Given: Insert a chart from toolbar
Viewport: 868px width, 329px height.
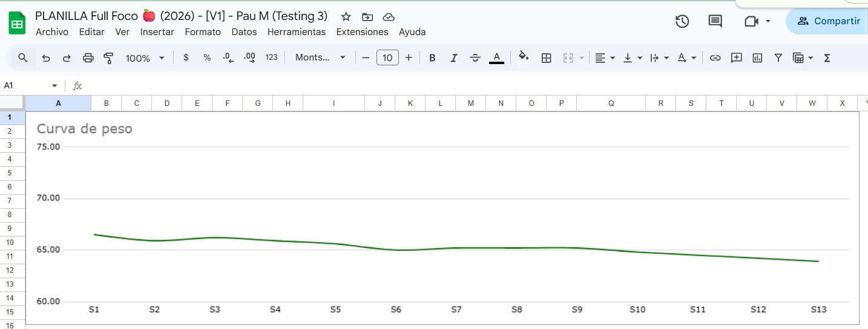Looking at the screenshot, I should [x=757, y=58].
